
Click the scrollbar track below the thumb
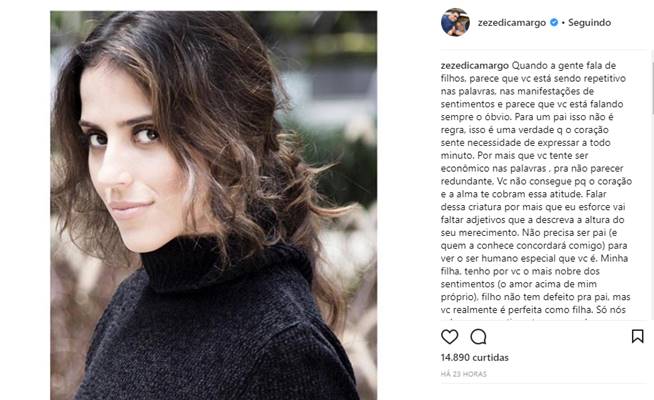651,217
